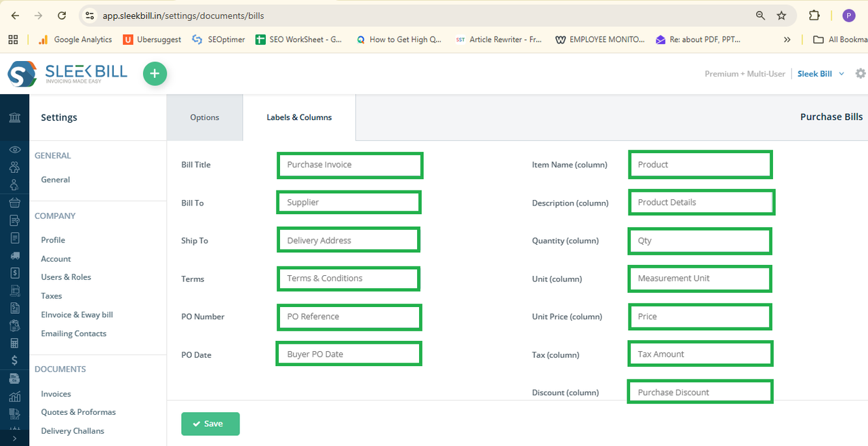
Task: Click the Unit Price column field
Action: 701,317
